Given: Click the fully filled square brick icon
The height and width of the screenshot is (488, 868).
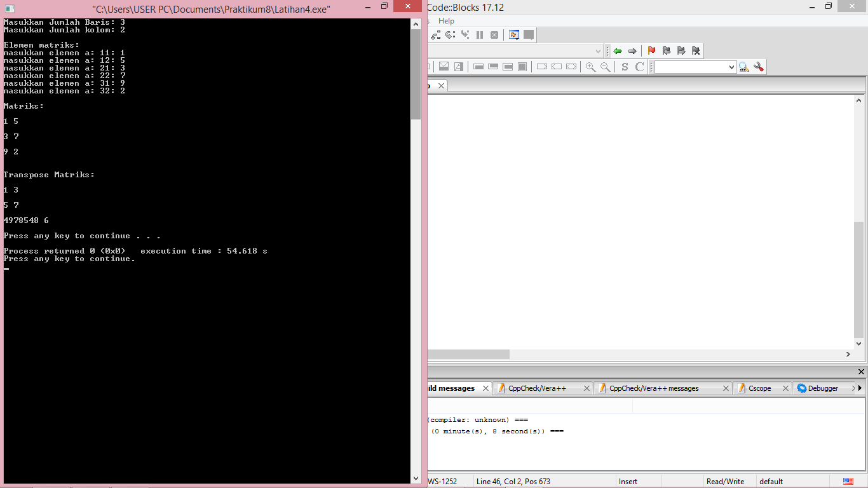Looking at the screenshot, I should click(522, 66).
